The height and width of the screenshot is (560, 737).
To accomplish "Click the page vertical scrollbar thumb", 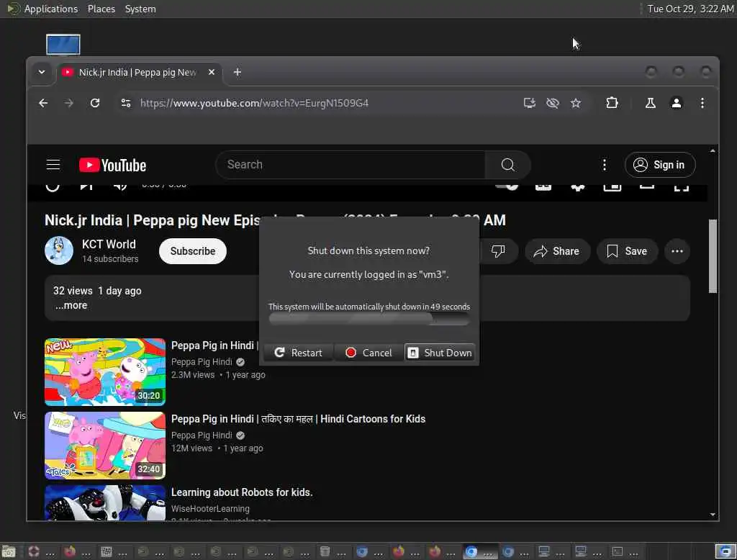I will (x=713, y=256).
